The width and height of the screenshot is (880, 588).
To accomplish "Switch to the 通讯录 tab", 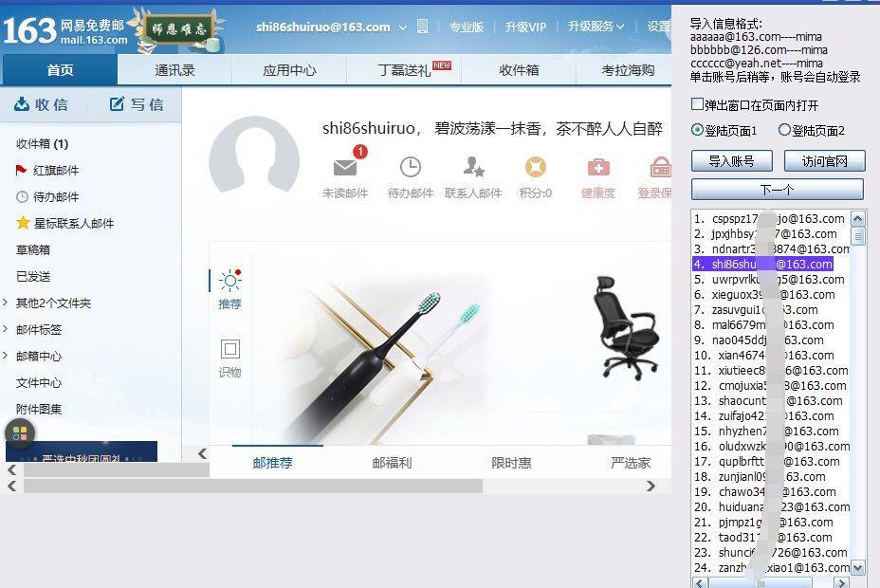I will pyautogui.click(x=174, y=70).
